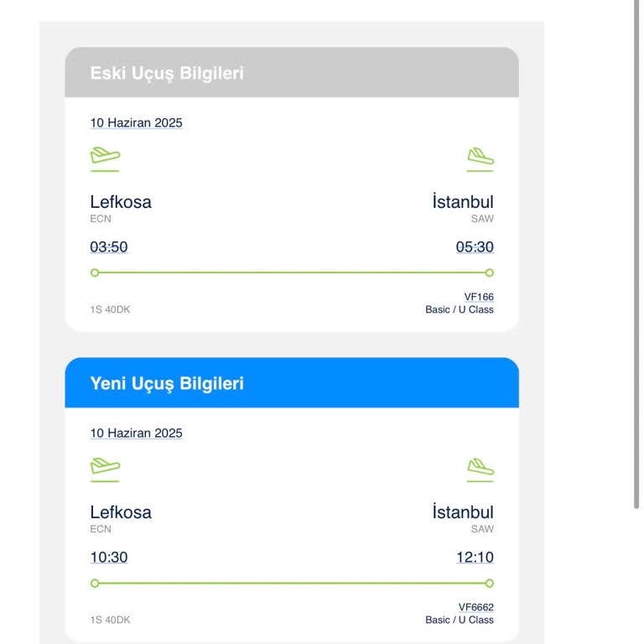
Task: Click the page's vertical scrollbar
Action: [636, 252]
